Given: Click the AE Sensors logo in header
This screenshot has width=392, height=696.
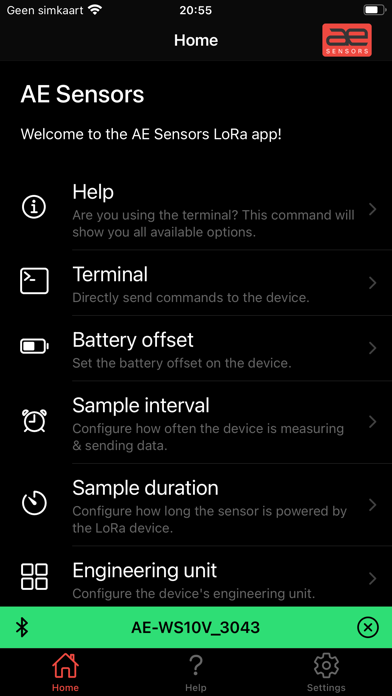Looking at the screenshot, I should click(347, 40).
